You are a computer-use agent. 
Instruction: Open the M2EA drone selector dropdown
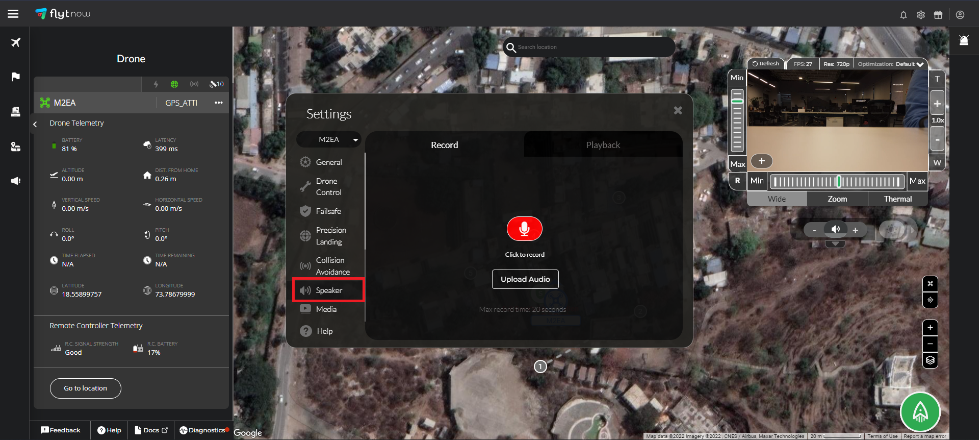329,139
